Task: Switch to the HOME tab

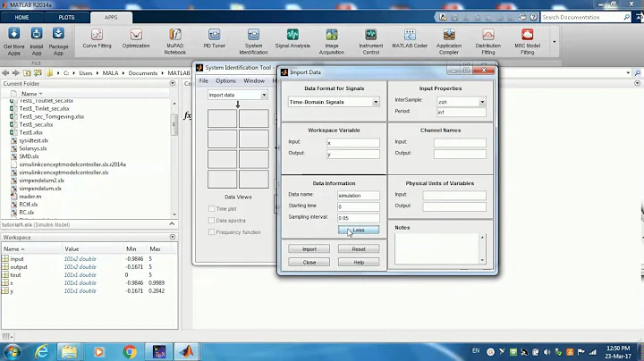Action: tap(21, 17)
